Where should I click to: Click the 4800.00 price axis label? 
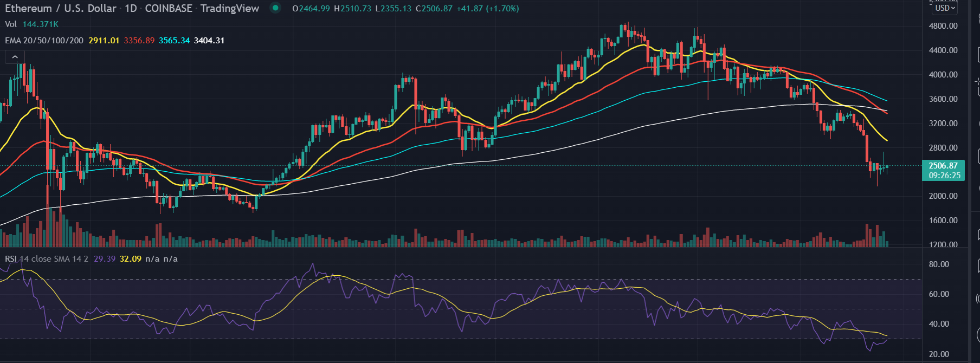pos(943,26)
